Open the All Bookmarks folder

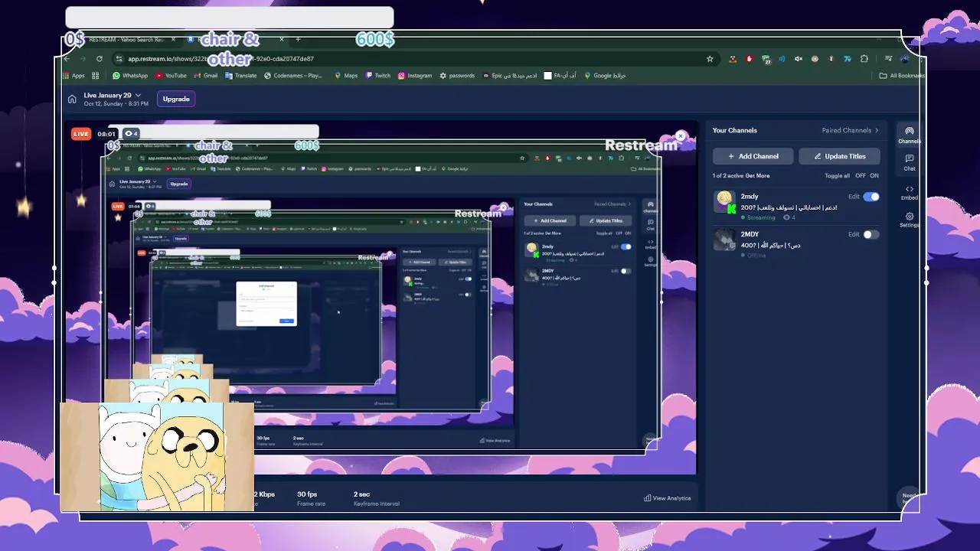(902, 76)
